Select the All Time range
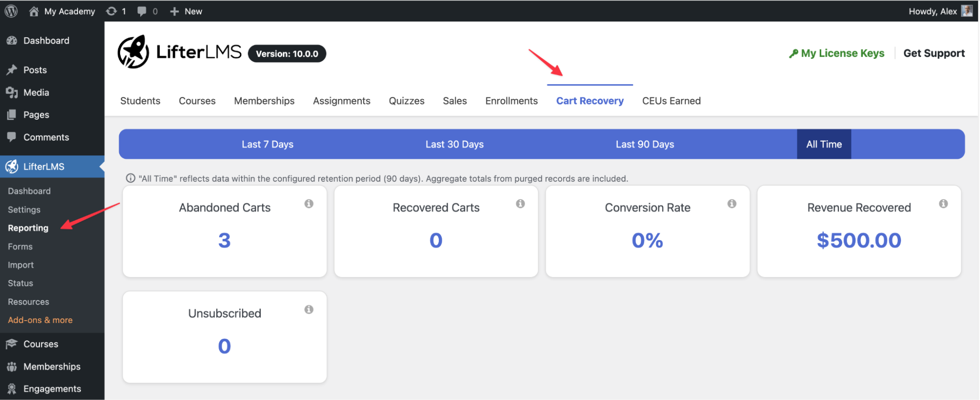This screenshot has height=400, width=980. 824,145
